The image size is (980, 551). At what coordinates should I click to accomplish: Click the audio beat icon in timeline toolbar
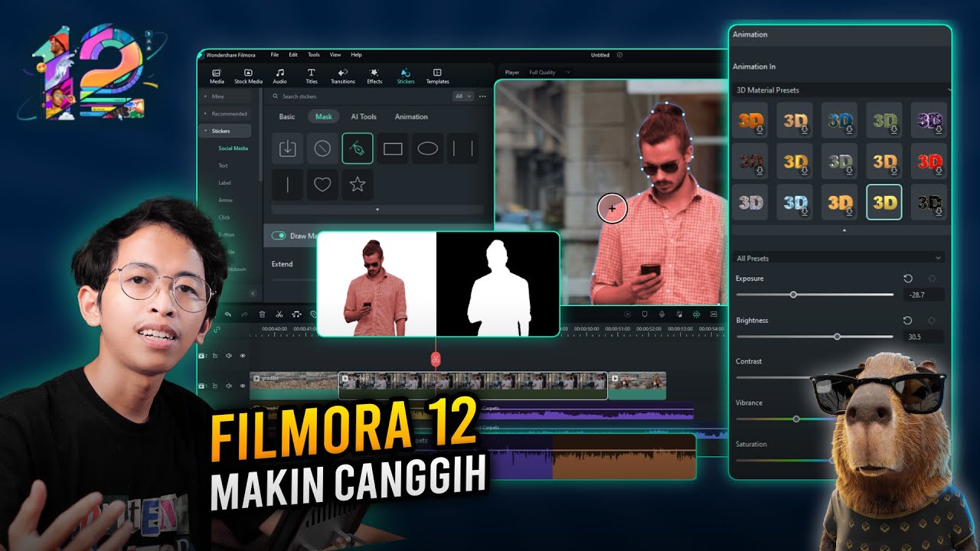pyautogui.click(x=296, y=314)
